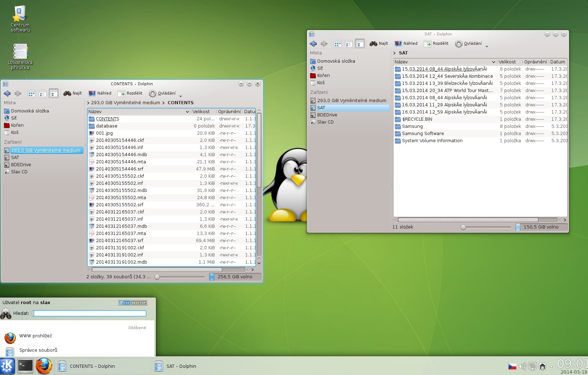Select file 001.jpg
The width and height of the screenshot is (588, 375).
point(104,133)
